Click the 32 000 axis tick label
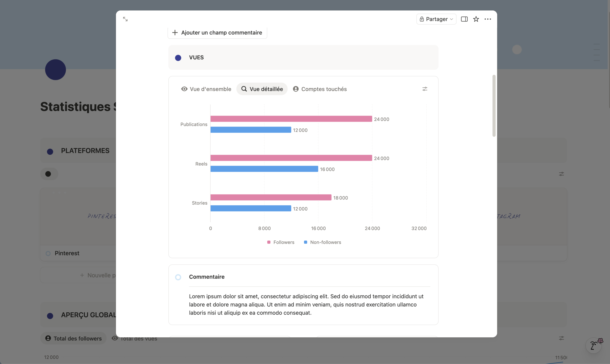 click(419, 228)
